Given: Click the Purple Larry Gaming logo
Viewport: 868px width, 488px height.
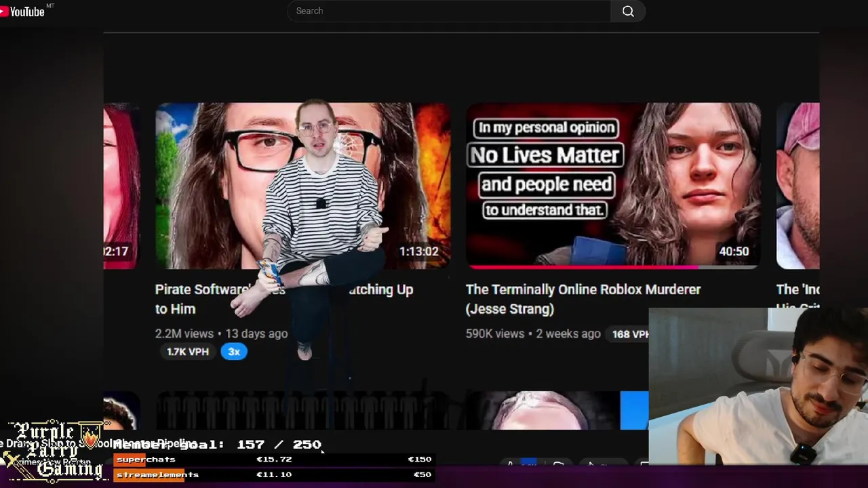Looking at the screenshot, I should tap(54, 451).
